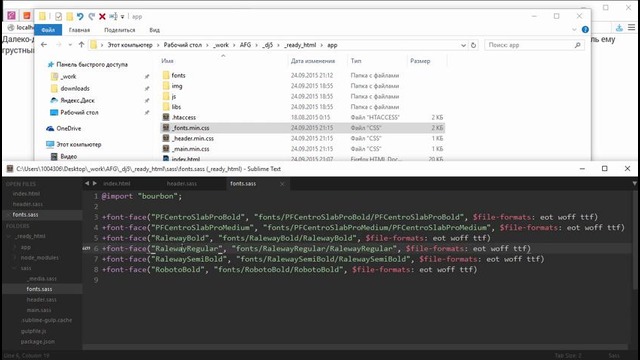Redo the last action in Explorer

tap(91, 16)
